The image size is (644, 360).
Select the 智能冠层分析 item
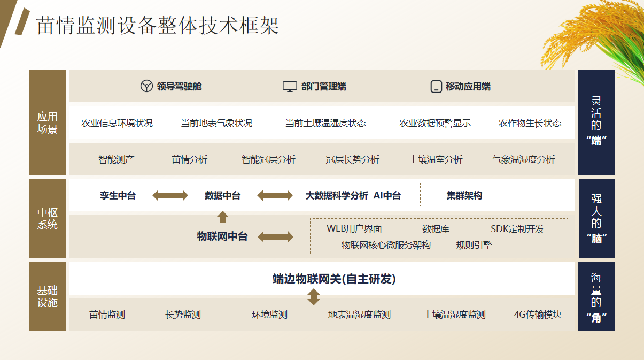(268, 159)
